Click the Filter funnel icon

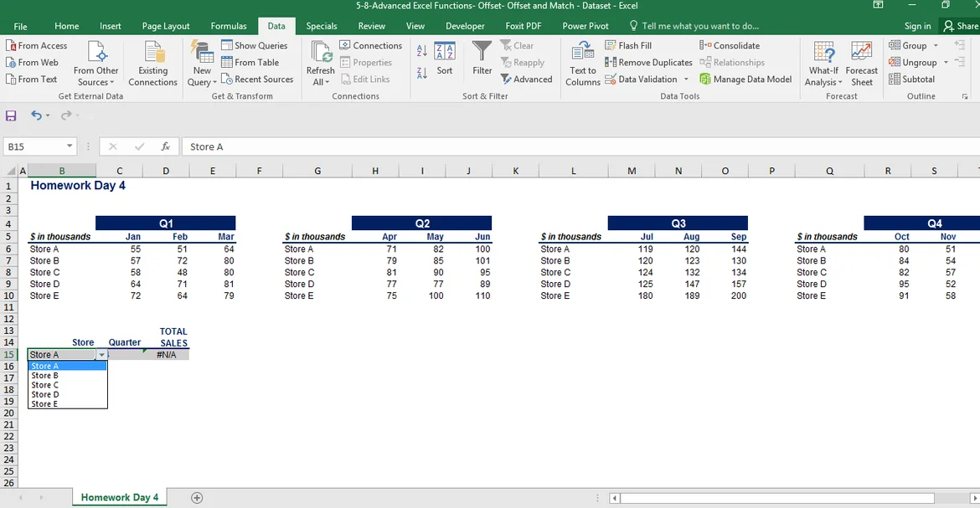point(482,52)
